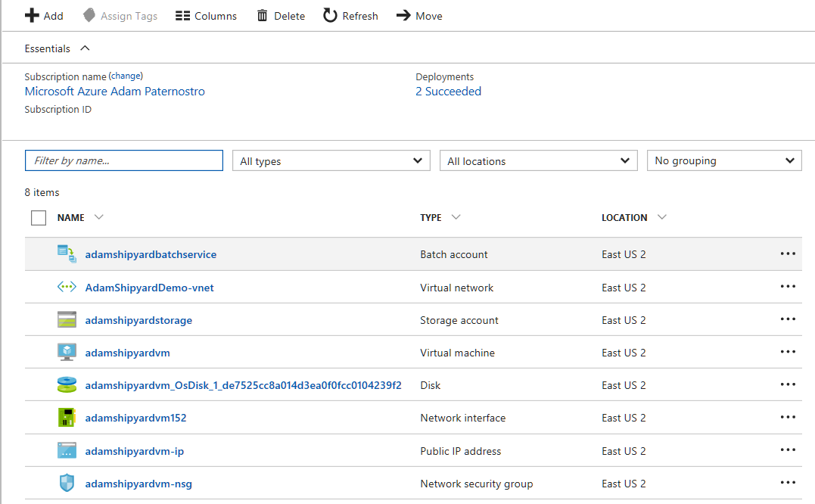Click the 'Network interface' type cell
The image size is (815, 504).
click(462, 418)
